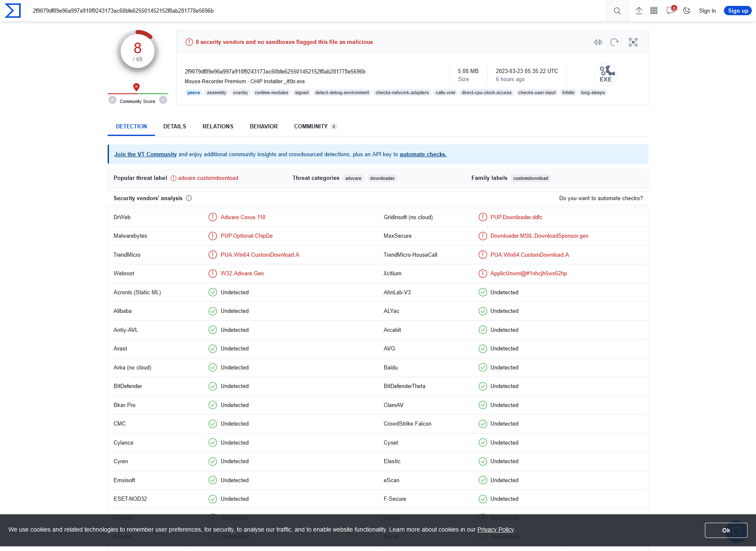Open notifications comment icon
Image resolution: width=756 pixels, height=551 pixels.
click(x=670, y=11)
